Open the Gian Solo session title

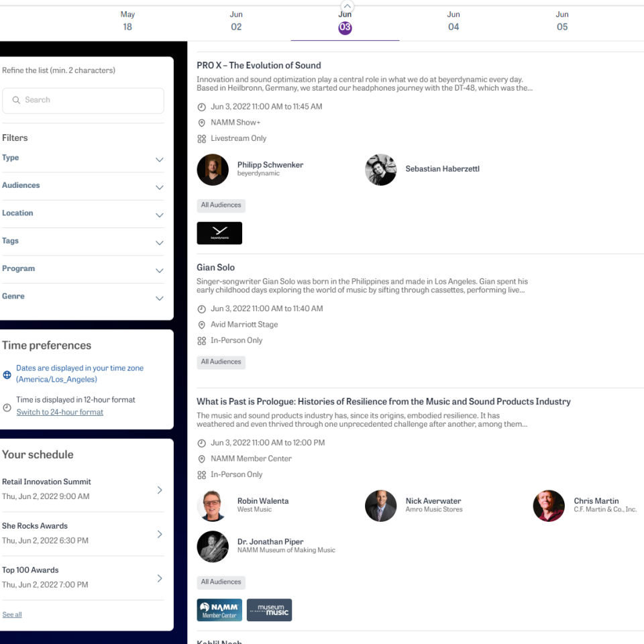click(215, 268)
